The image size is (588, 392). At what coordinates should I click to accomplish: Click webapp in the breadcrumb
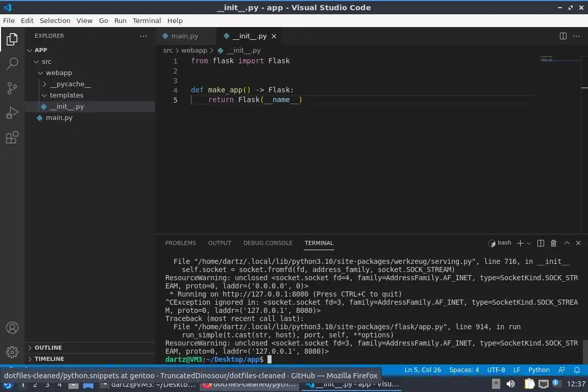coord(194,50)
